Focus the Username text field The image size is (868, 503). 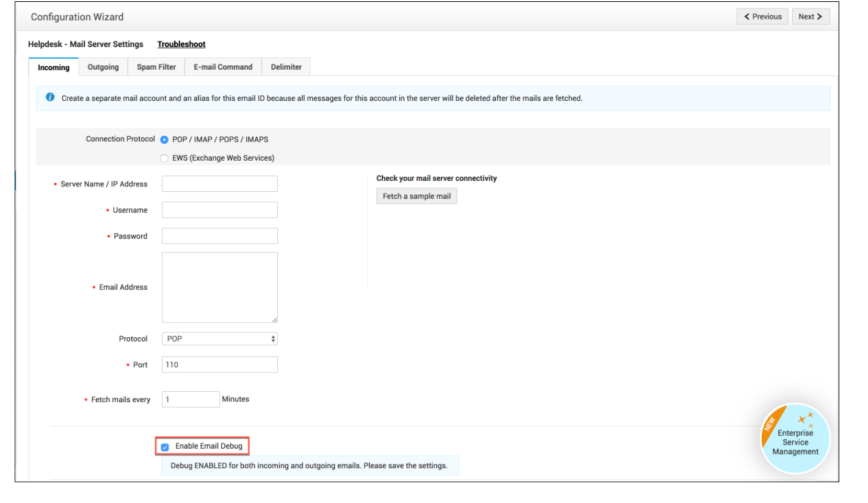219,210
